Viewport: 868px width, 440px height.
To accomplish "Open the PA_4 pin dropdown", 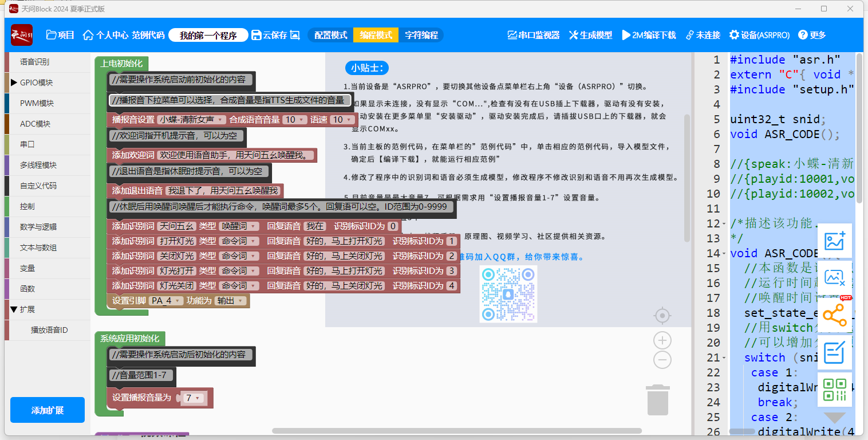I will pyautogui.click(x=165, y=301).
